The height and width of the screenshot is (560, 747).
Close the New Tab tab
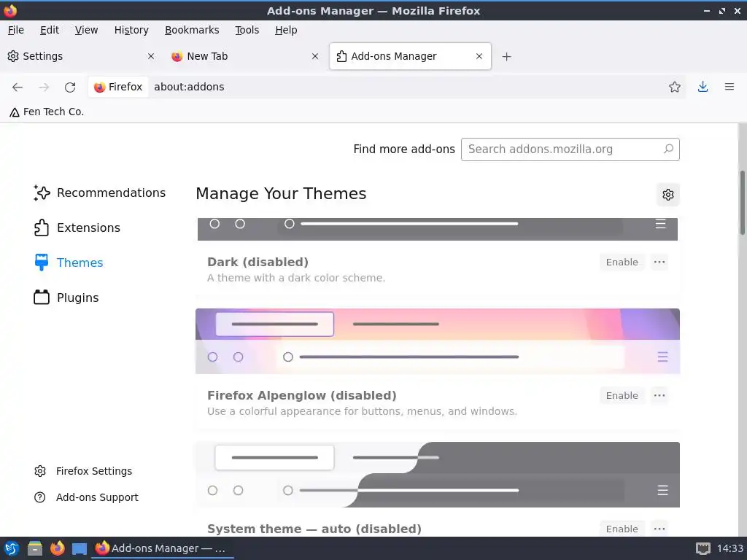tap(315, 56)
